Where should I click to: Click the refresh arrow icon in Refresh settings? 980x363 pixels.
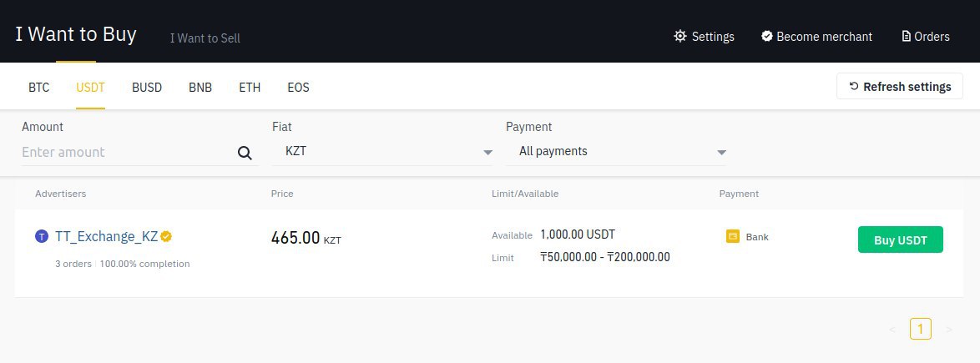click(x=854, y=86)
